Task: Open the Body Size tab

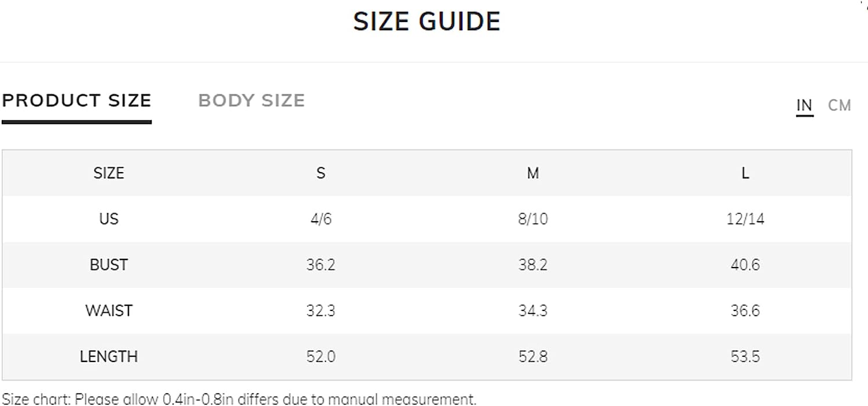Action: (252, 101)
